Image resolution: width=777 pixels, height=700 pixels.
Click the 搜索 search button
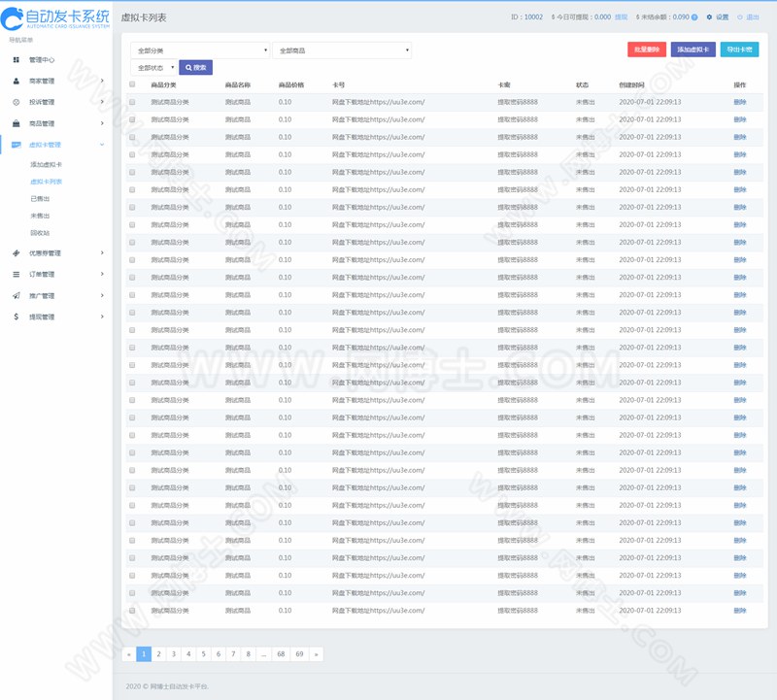pos(196,67)
